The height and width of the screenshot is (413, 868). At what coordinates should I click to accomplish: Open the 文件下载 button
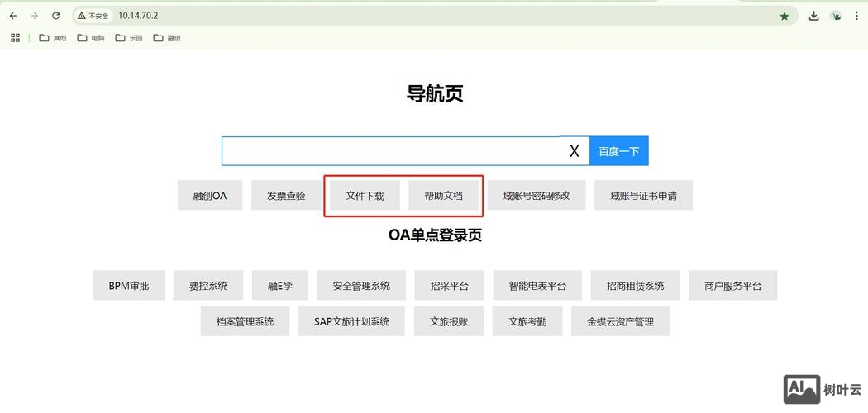click(365, 195)
